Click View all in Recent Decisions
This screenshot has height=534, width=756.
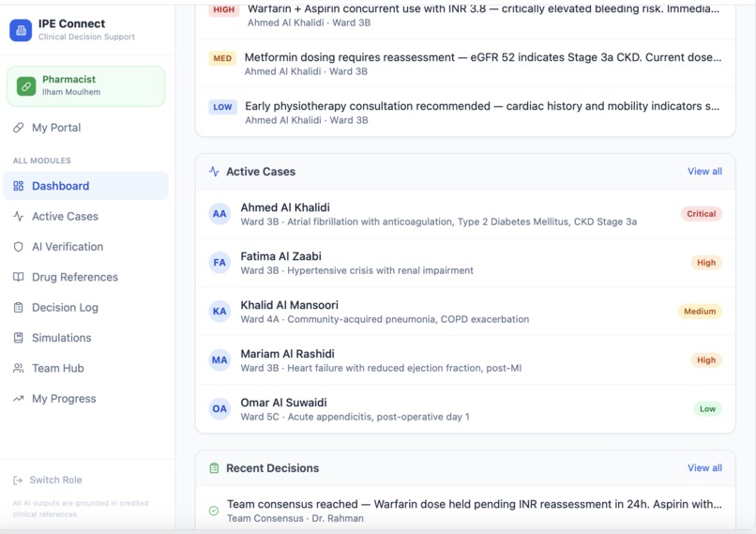(704, 468)
